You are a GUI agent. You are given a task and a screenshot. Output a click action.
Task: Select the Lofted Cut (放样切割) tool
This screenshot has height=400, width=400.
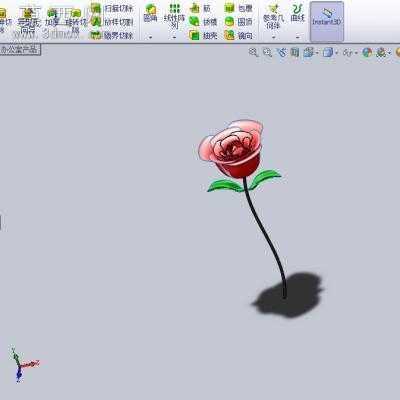[x=112, y=22]
